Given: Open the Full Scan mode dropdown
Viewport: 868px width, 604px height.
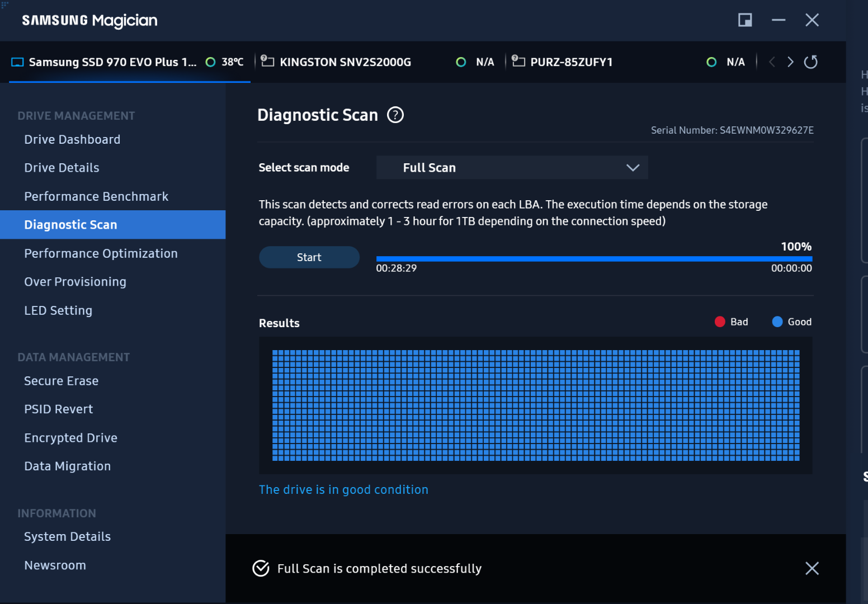Looking at the screenshot, I should (512, 168).
